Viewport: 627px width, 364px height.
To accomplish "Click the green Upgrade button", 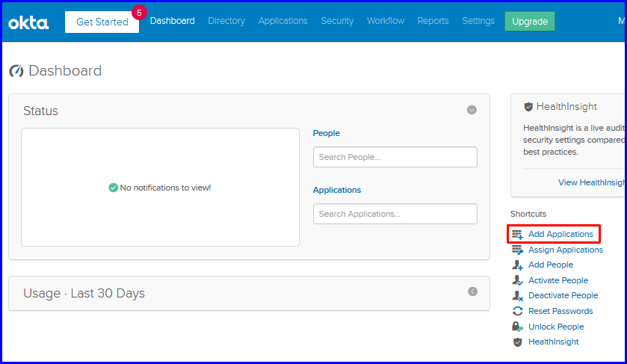I will (530, 22).
